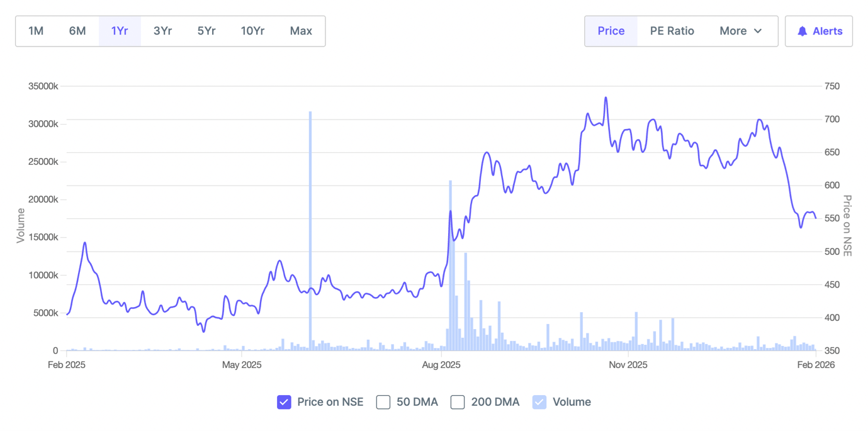Image resolution: width=868 pixels, height=431 pixels.
Task: Switch to the 5Yr range
Action: pos(206,31)
